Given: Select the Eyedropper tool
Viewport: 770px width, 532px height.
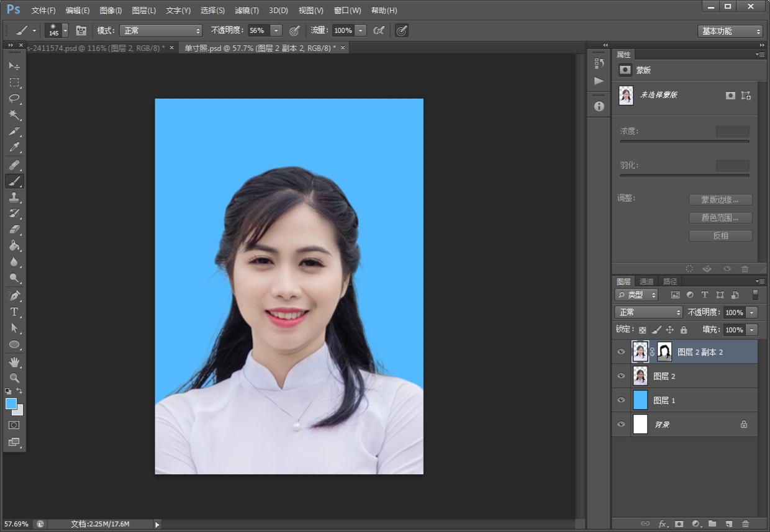Looking at the screenshot, I should [14, 148].
